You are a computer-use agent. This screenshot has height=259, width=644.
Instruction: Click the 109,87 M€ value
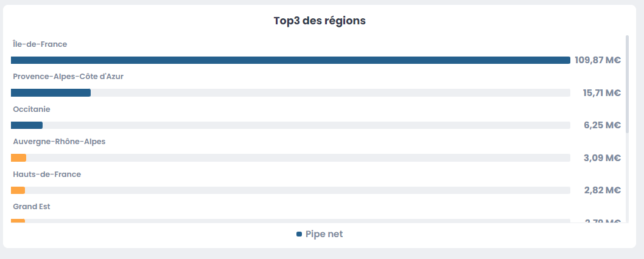coord(597,60)
